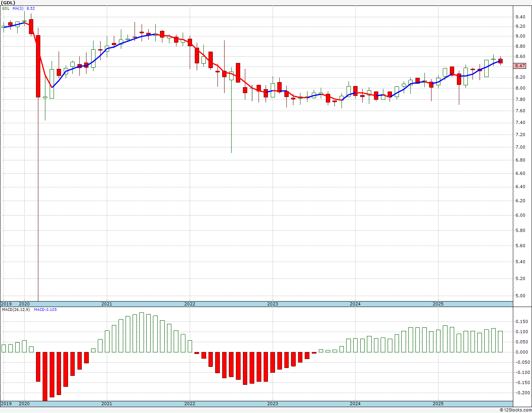The width and height of the screenshot is (532, 413).
Task: Click 2020 on the MACD panel time axis
Action: point(24,404)
